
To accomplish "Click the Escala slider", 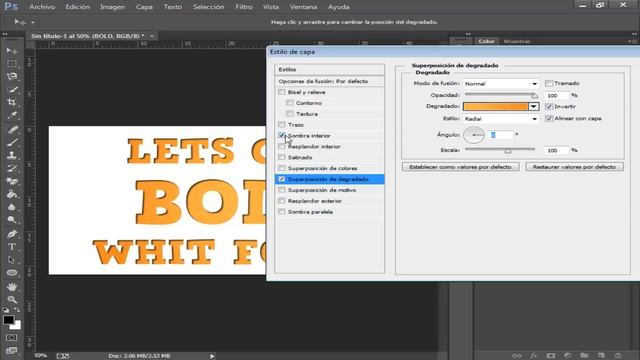I will 500,150.
